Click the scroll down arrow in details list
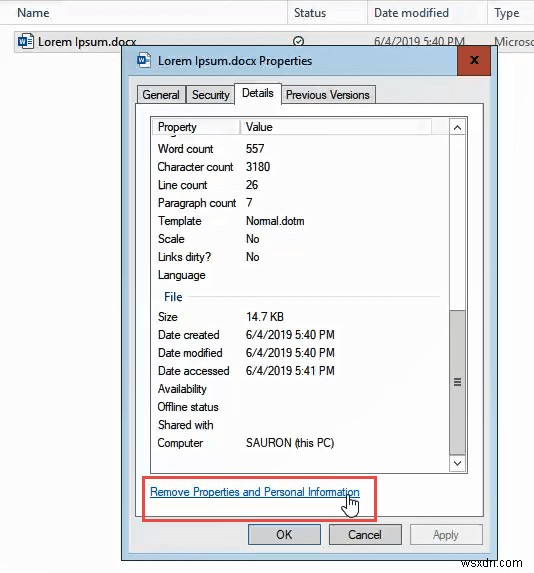 pyautogui.click(x=457, y=463)
